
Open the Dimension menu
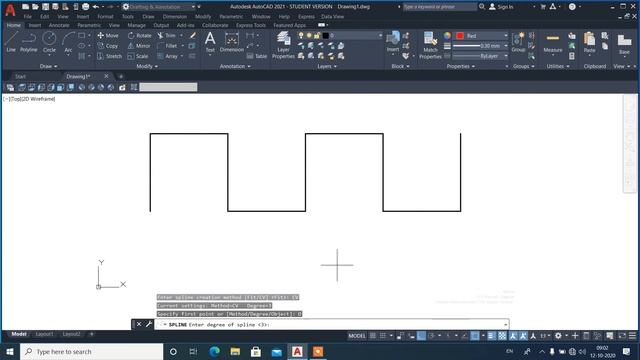click(175, 17)
